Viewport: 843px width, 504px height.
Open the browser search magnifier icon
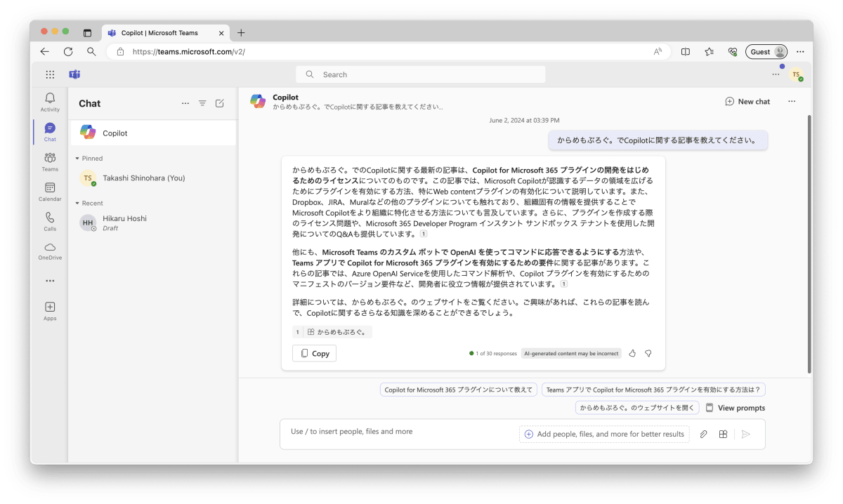(x=91, y=51)
